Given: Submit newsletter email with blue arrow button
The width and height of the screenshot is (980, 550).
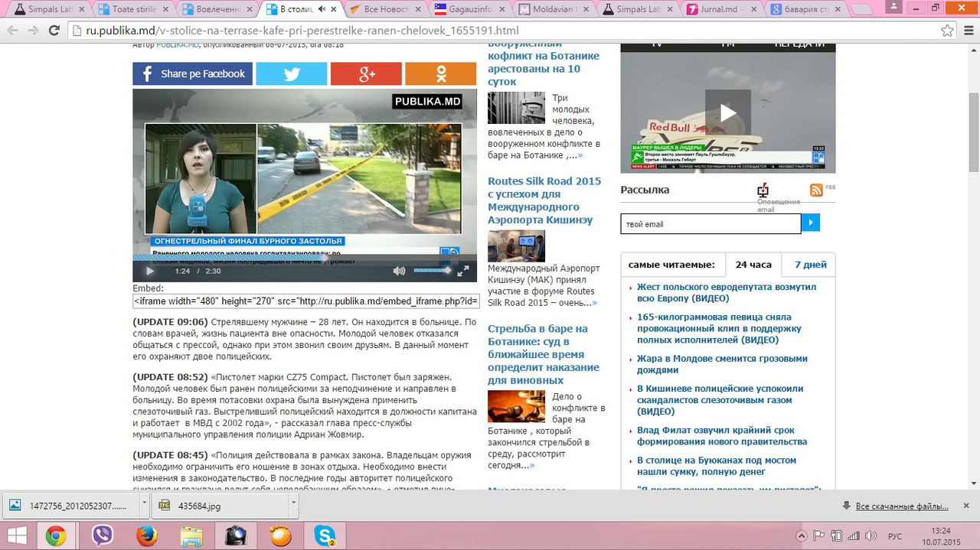Looking at the screenshot, I should (811, 223).
